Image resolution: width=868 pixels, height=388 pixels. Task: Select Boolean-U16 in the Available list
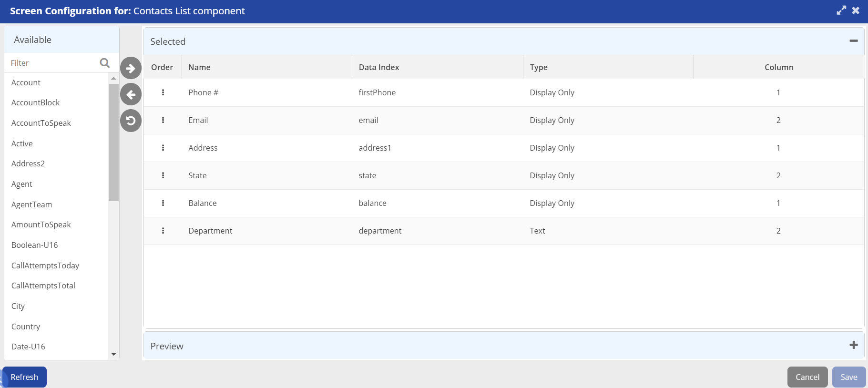(35, 245)
